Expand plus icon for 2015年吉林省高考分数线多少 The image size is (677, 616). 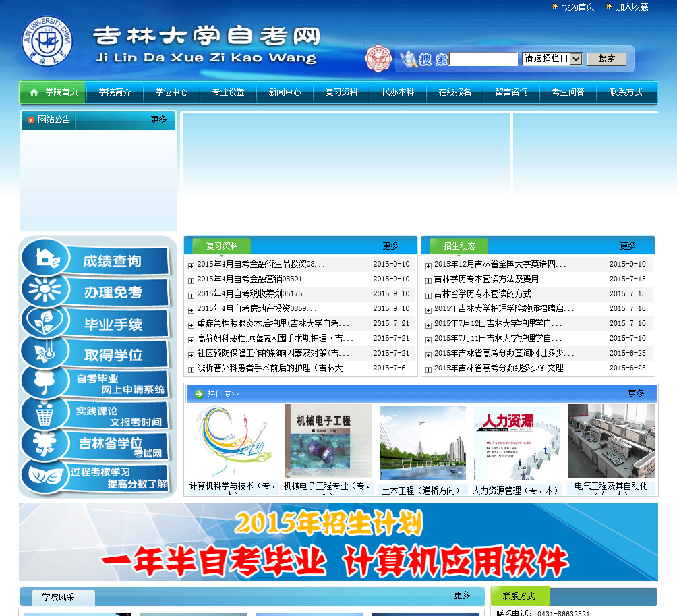[x=428, y=370]
